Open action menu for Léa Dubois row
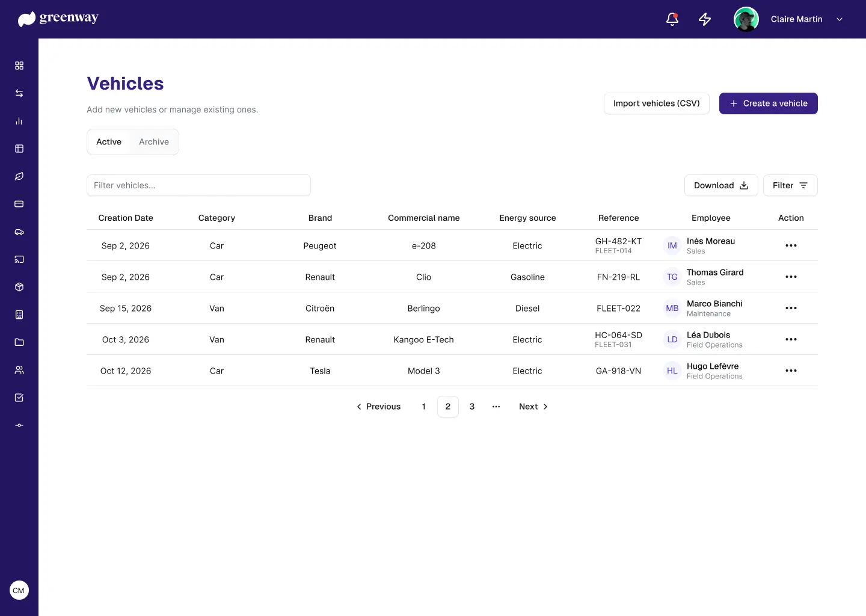The width and height of the screenshot is (866, 616). 791,339
